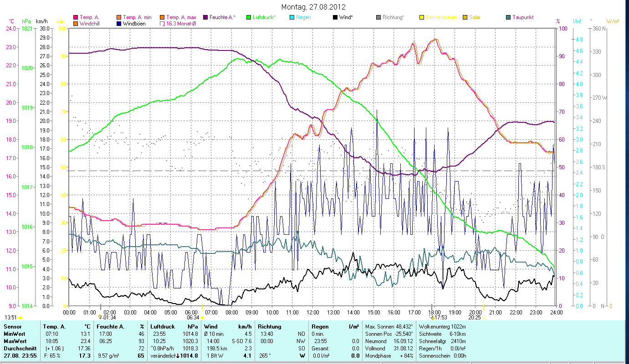Click the moonset marker at 01:34

pyautogui.click(x=100, y=317)
